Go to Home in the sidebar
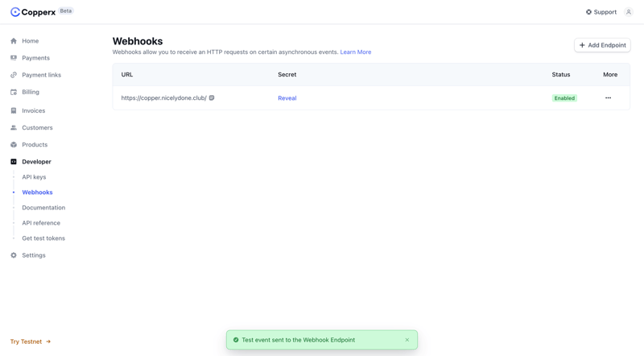This screenshot has height=356, width=644. pyautogui.click(x=31, y=41)
